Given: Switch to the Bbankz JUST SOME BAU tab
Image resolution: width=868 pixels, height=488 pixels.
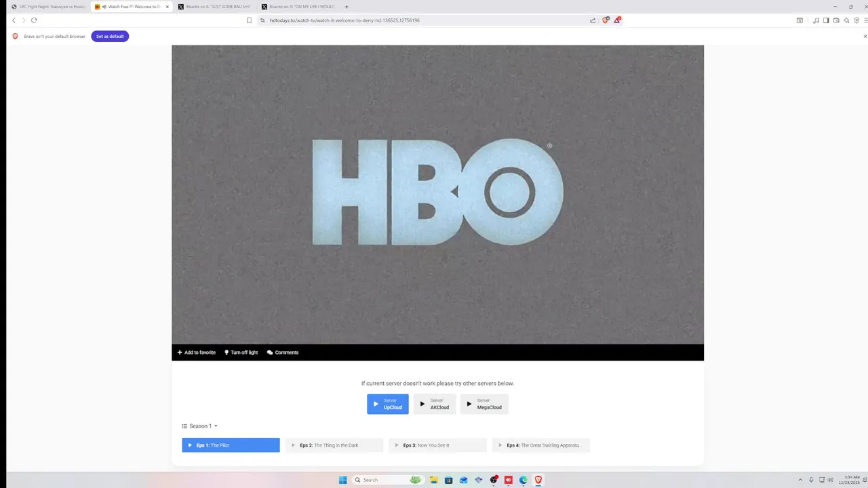Looking at the screenshot, I should 214,7.
